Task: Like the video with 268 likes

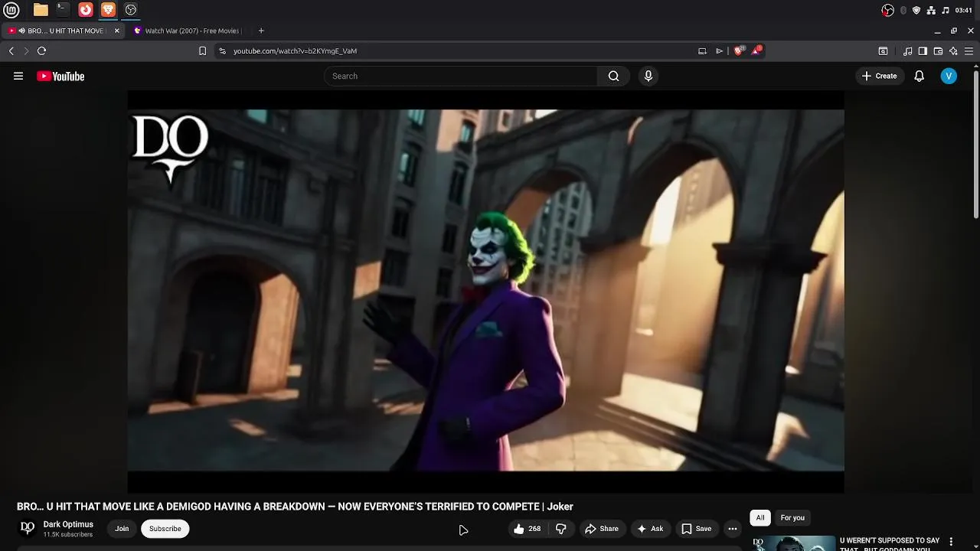Action: point(527,529)
